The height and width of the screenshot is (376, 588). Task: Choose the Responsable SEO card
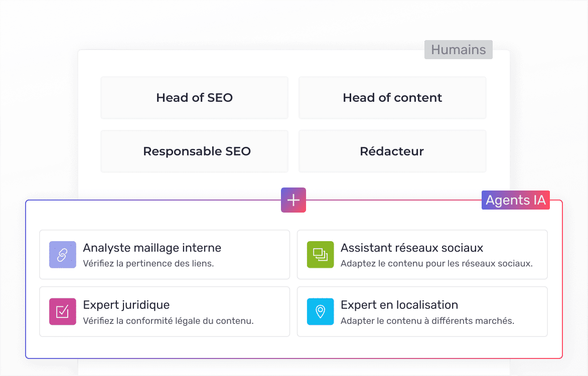pos(194,151)
